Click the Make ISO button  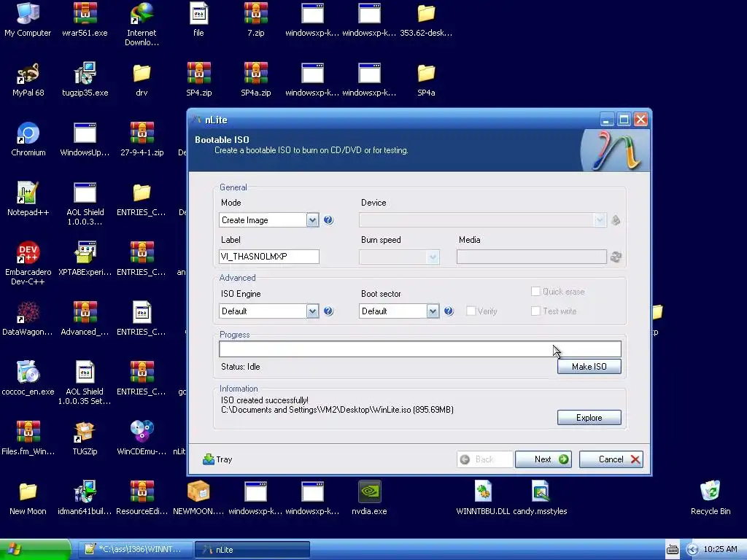pyautogui.click(x=589, y=366)
